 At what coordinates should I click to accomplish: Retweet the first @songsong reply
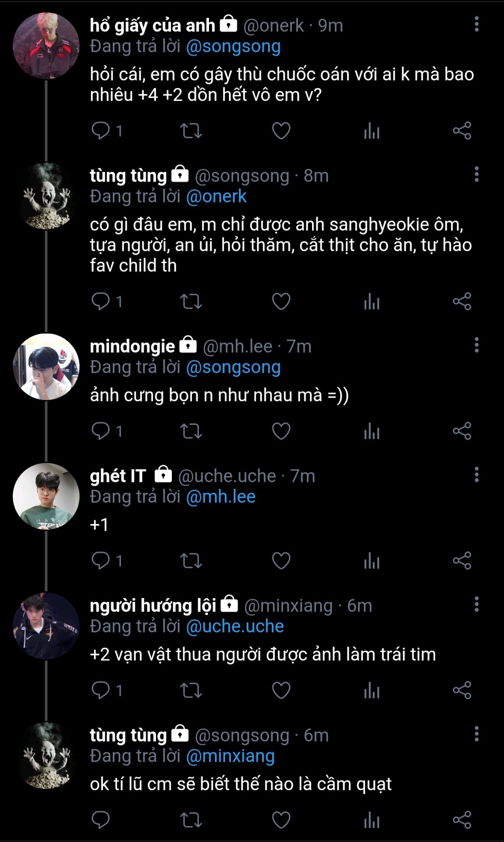point(191,302)
